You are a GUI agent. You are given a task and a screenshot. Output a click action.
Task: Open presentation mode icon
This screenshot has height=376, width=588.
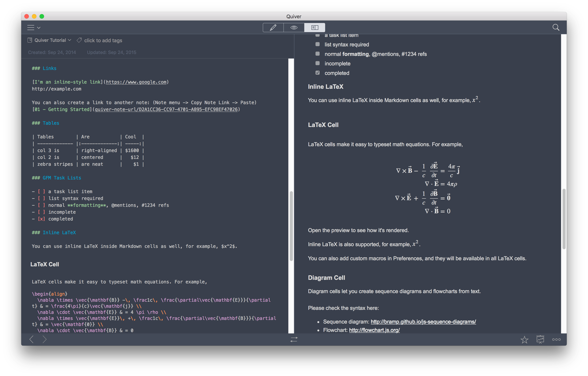(540, 339)
